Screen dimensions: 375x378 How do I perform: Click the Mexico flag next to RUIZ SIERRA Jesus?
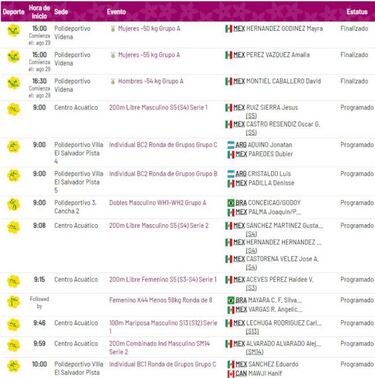click(229, 108)
